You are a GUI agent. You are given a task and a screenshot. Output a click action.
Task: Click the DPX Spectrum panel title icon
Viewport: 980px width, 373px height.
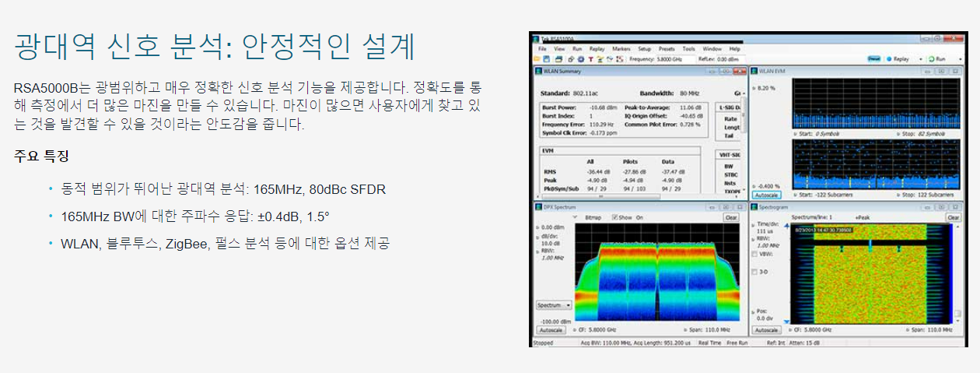tap(538, 207)
